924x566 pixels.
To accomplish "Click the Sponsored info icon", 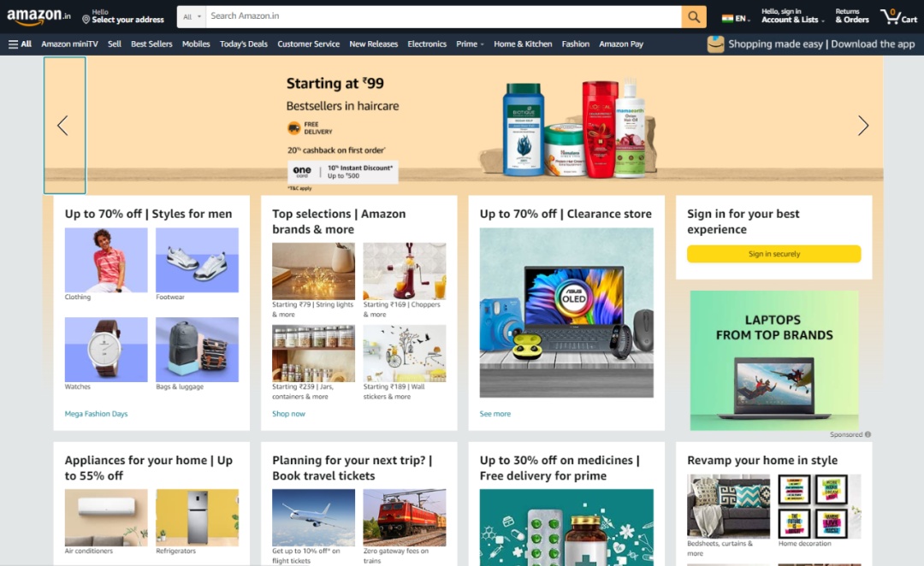I will pyautogui.click(x=868, y=434).
